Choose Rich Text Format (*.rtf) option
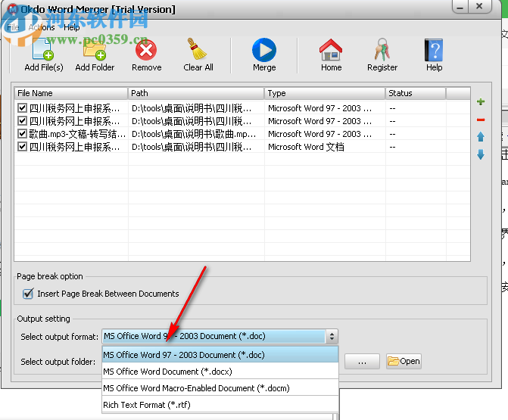This screenshot has width=508, height=420. click(x=220, y=405)
